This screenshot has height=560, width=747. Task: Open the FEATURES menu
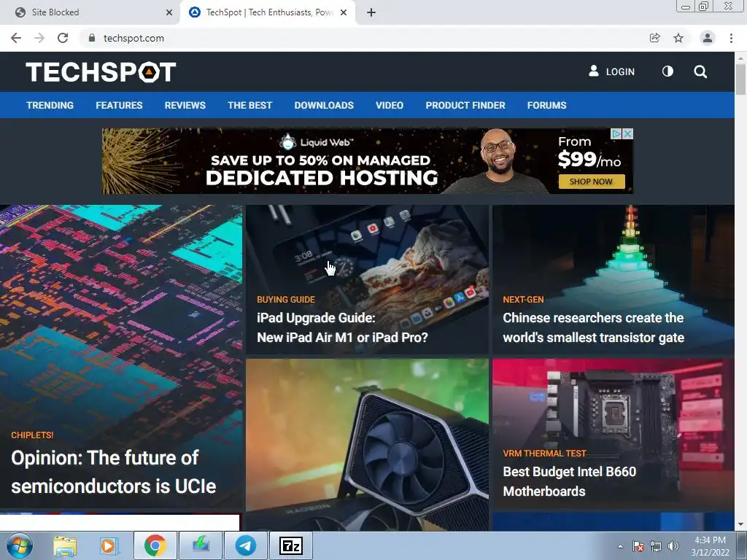pos(119,105)
